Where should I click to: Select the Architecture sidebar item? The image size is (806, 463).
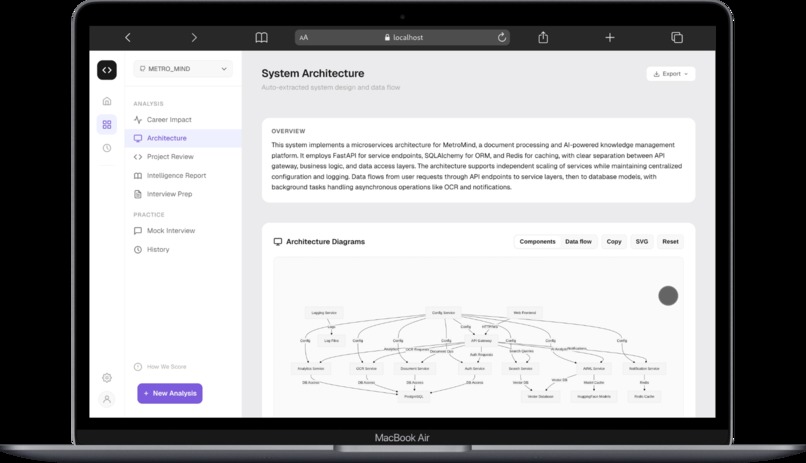click(183, 138)
